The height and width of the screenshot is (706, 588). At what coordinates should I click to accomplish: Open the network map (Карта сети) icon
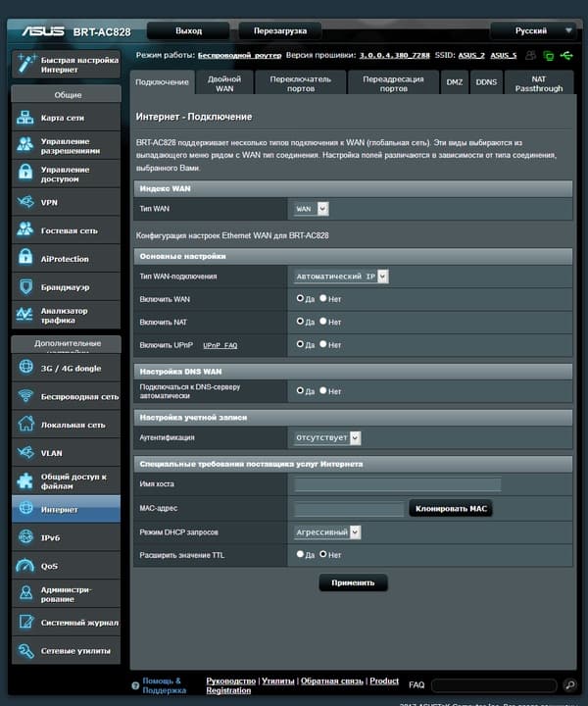(25, 119)
